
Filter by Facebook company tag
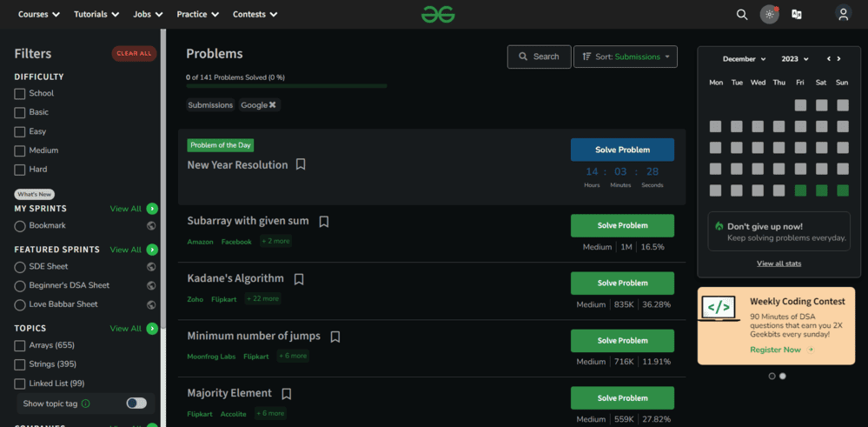tap(236, 242)
